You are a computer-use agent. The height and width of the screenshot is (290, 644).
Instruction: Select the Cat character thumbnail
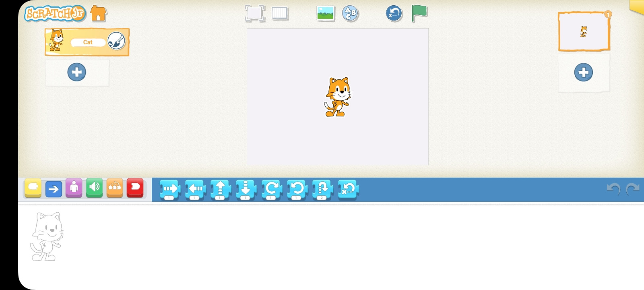(56, 40)
